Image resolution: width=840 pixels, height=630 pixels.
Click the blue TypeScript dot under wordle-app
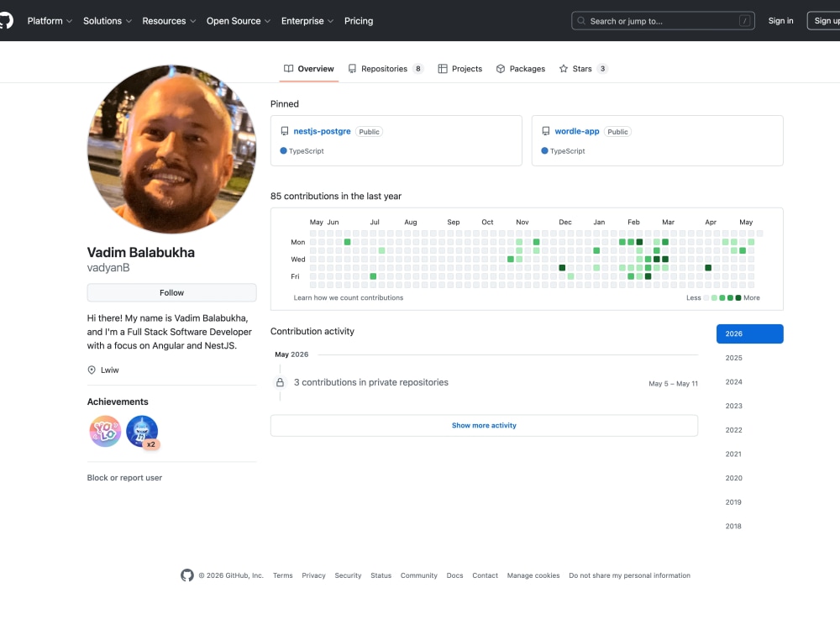545,151
